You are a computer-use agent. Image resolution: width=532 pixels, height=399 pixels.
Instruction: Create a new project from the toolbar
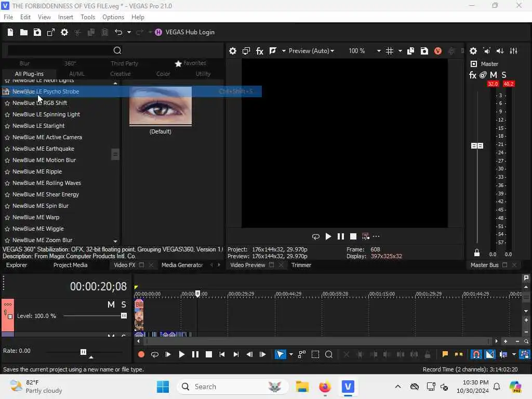[x=10, y=32]
